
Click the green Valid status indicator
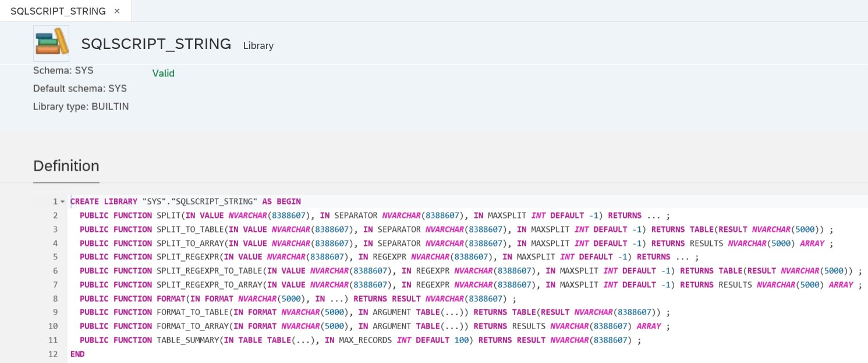pos(162,73)
